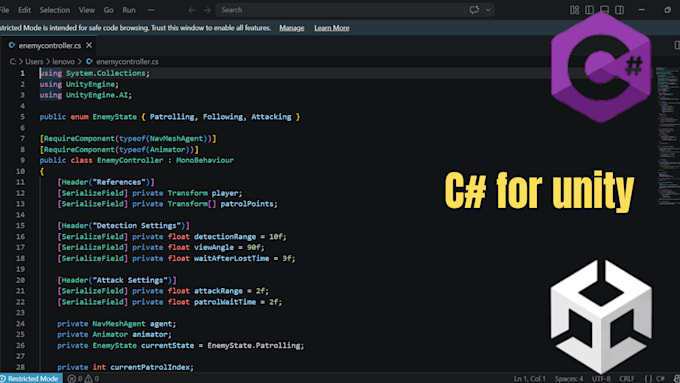Go back with the left arrow
The image size is (680, 383).
coord(192,10)
